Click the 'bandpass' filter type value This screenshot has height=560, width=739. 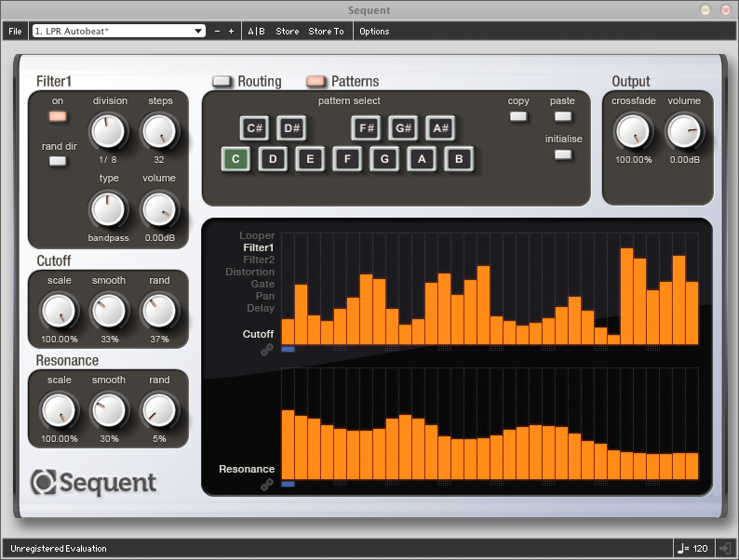[x=108, y=238]
